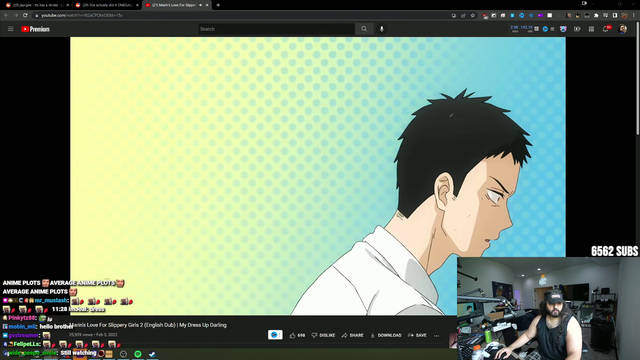
Task: Open the YouTube hamburger guide menu
Action: (11, 29)
